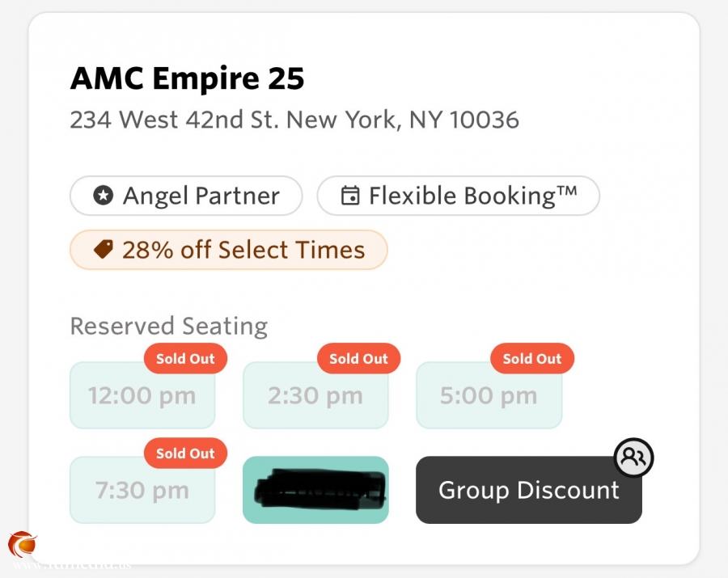Click the price tag icon on discount badge
Screen dimensions: 728x578
103,250
